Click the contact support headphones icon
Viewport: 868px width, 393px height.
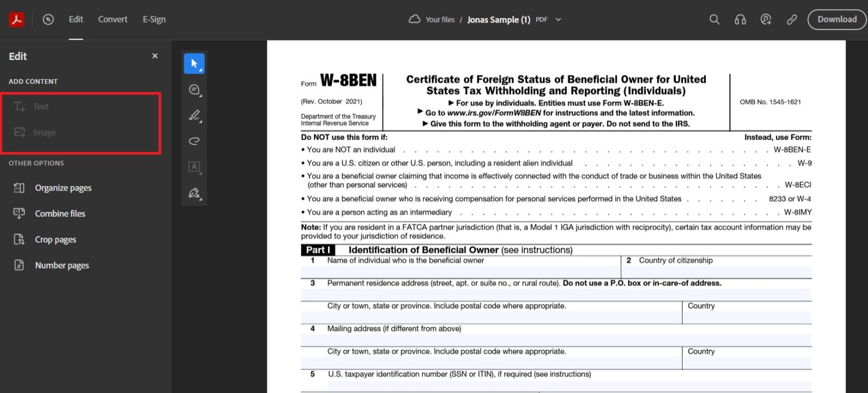[740, 19]
